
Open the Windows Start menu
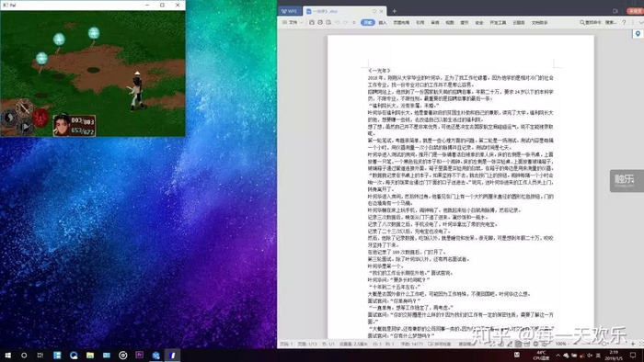[x=7, y=355]
